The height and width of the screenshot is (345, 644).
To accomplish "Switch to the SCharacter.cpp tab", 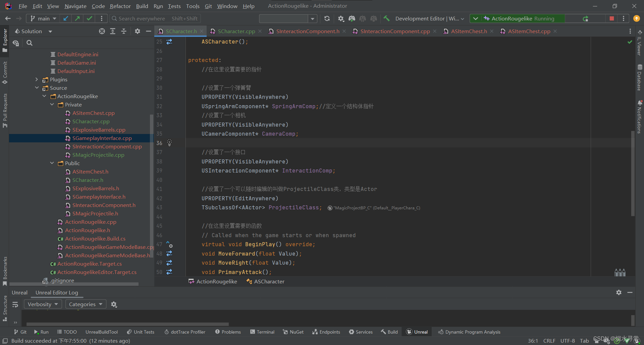I will [236, 31].
